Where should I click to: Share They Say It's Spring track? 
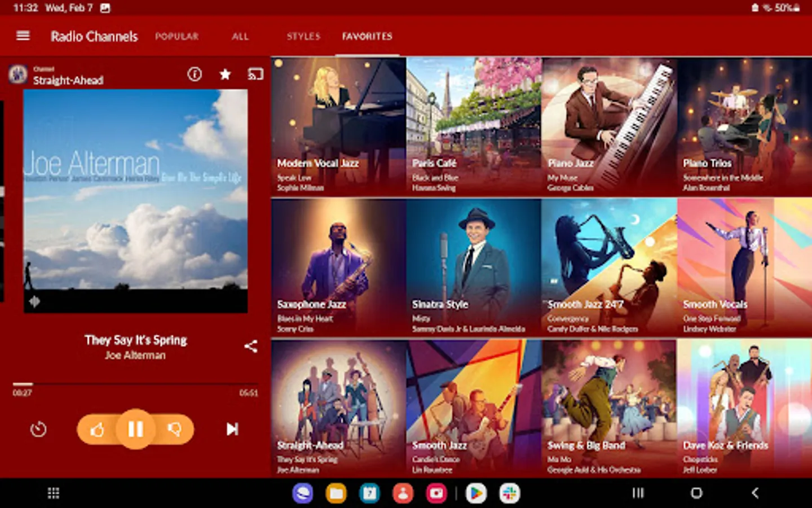pos(251,346)
